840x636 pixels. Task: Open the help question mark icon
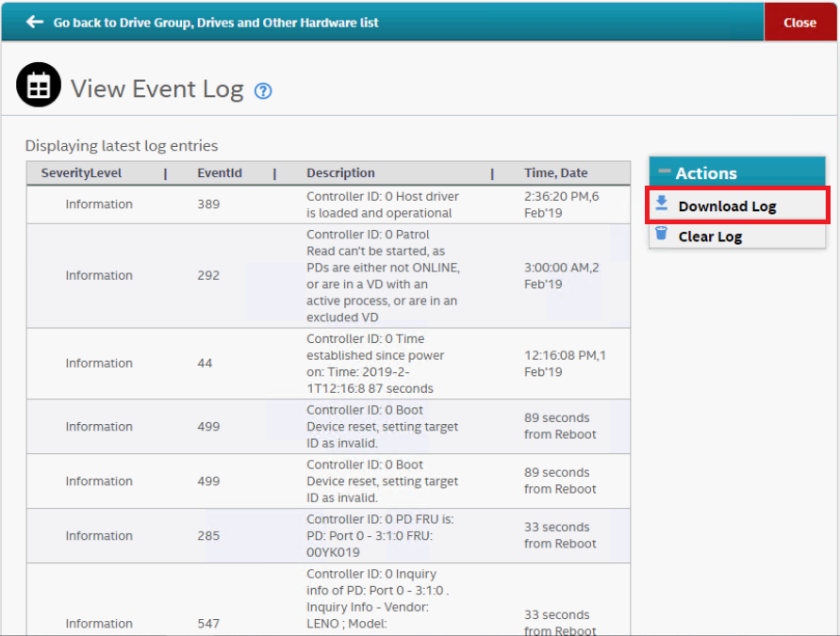[x=263, y=91]
